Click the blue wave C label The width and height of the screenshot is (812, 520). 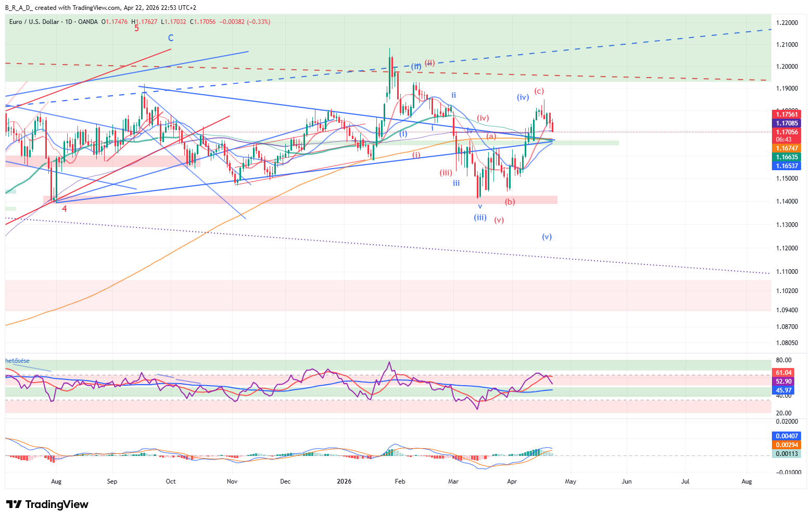[171, 38]
